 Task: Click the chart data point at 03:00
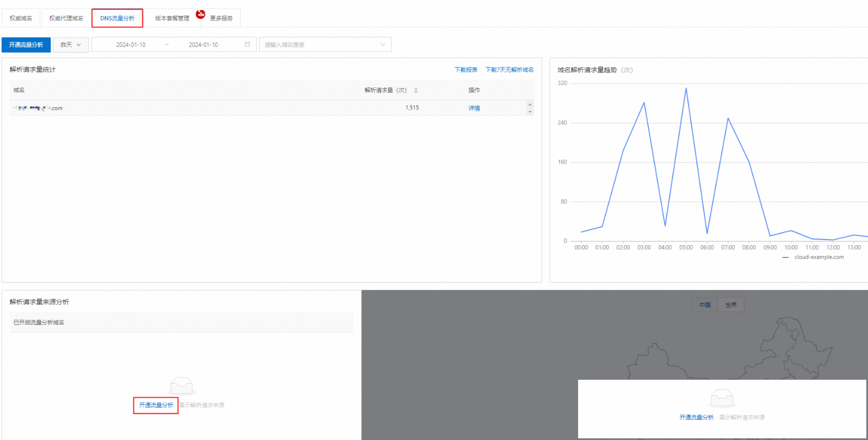tap(644, 102)
